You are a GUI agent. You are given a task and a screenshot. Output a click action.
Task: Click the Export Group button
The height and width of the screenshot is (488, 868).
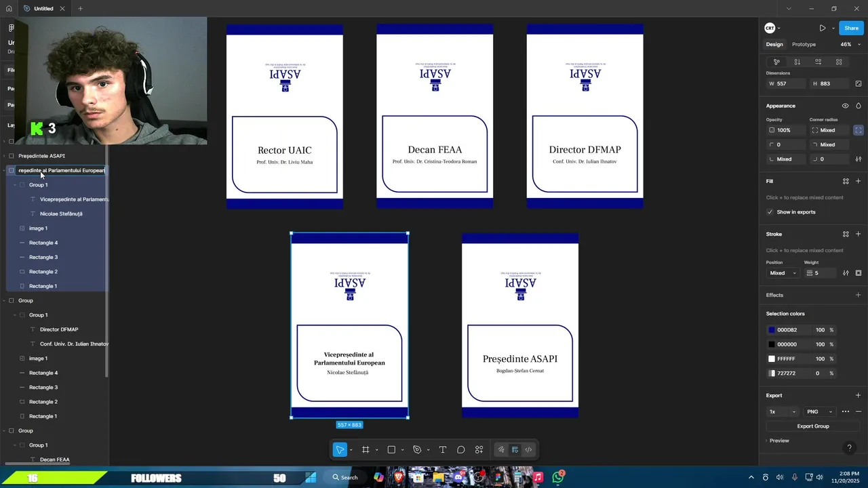click(x=813, y=426)
